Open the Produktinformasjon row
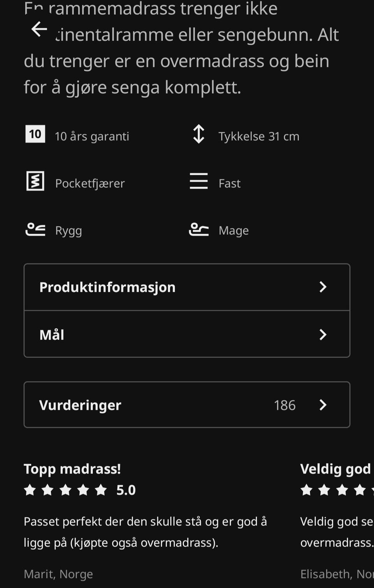This screenshot has height=588, width=374. [x=187, y=287]
